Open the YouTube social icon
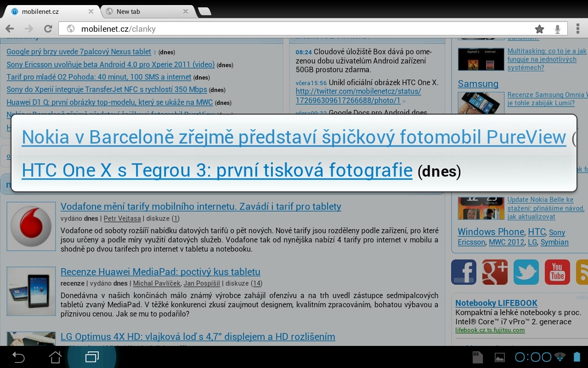 coord(557,272)
